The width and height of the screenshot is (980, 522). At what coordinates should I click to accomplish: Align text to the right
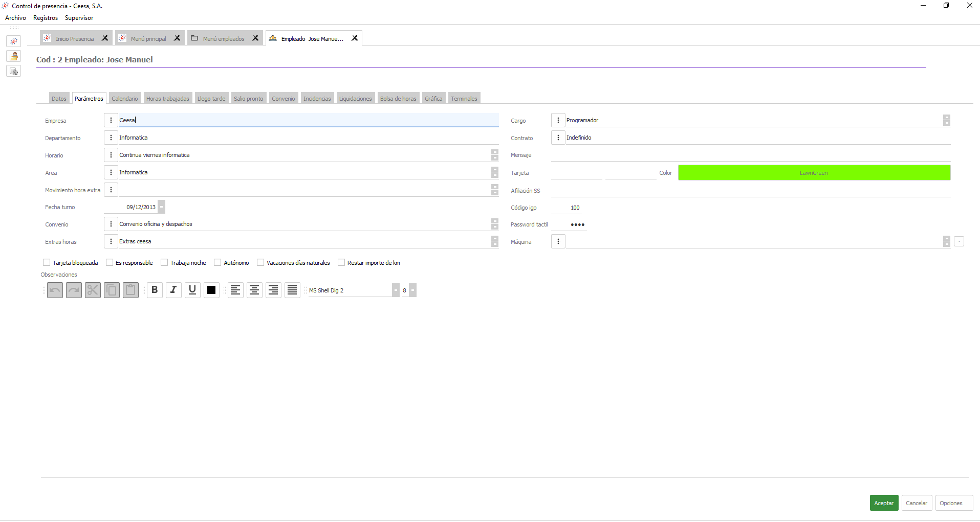click(x=273, y=290)
